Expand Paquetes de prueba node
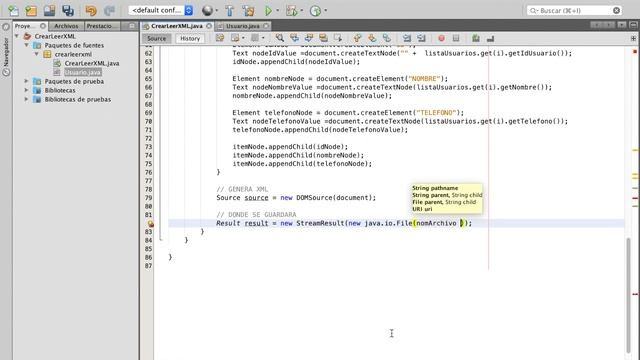 (27, 81)
